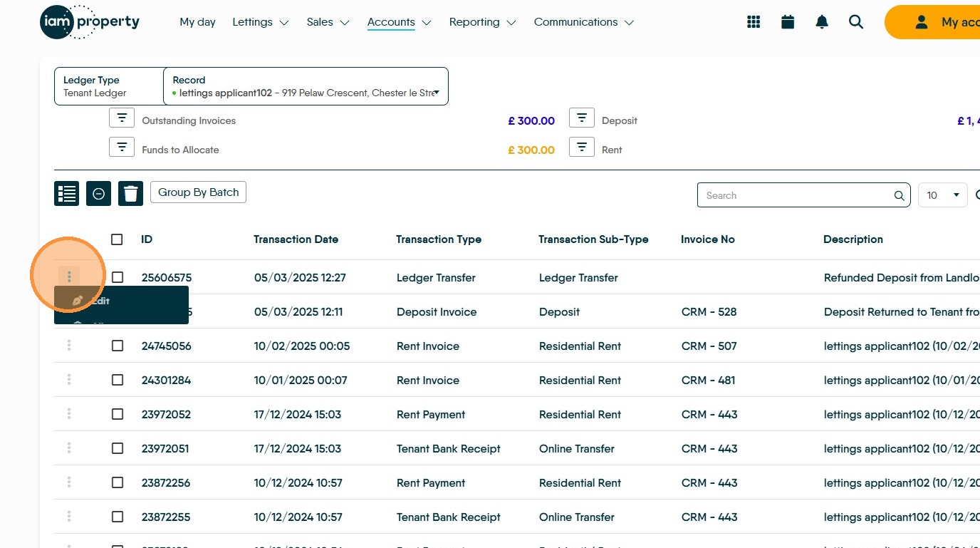Image resolution: width=980 pixels, height=548 pixels.
Task: Click the filter icon beside Deposit
Action: click(x=582, y=118)
